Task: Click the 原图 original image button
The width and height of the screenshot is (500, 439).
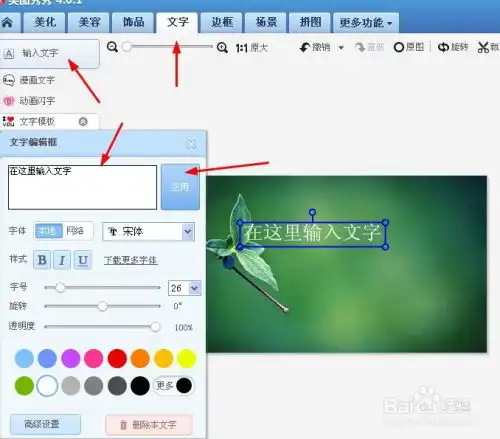Action: [x=409, y=47]
